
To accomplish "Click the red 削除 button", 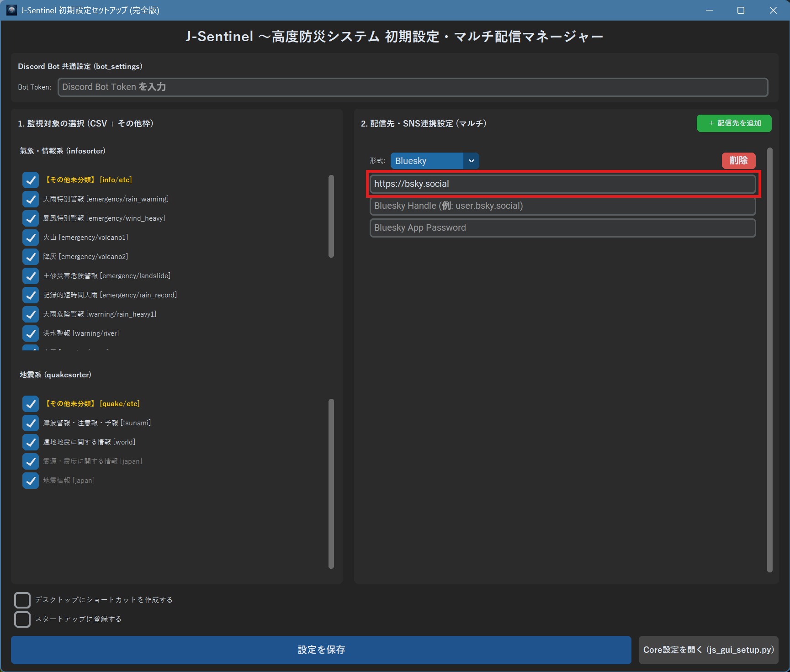I will click(738, 161).
